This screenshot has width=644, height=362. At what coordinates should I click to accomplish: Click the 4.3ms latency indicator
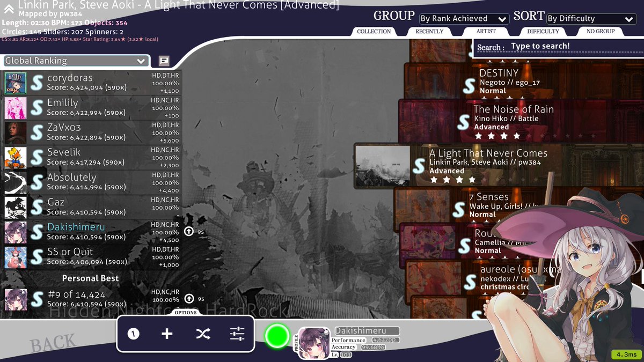(x=626, y=354)
